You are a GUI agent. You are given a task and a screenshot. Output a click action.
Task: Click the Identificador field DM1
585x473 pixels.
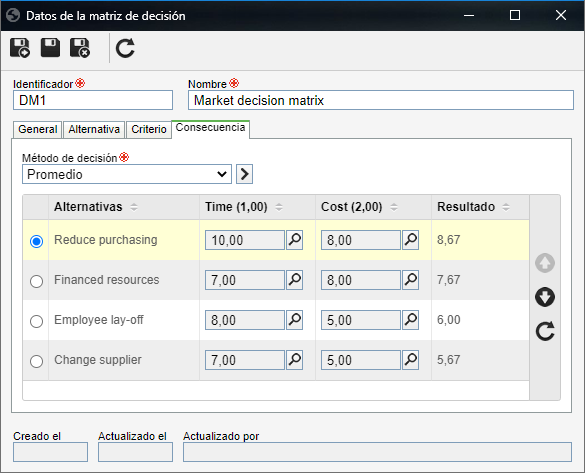point(93,100)
